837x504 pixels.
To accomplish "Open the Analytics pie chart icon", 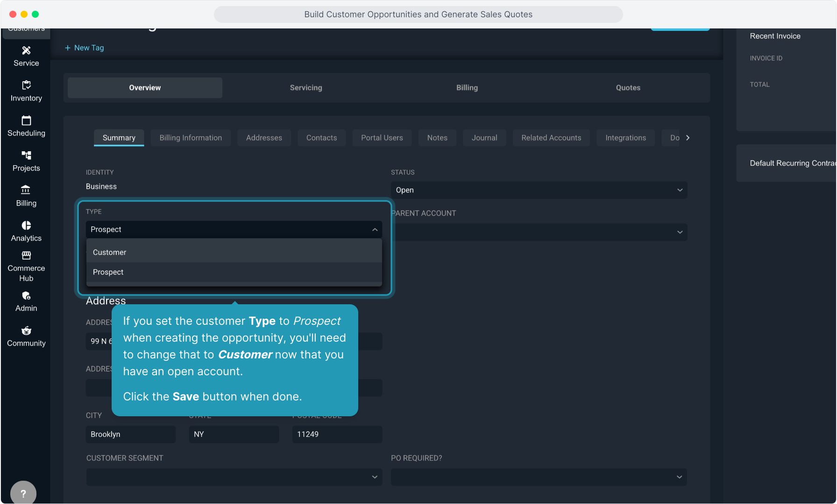I will [x=26, y=225].
